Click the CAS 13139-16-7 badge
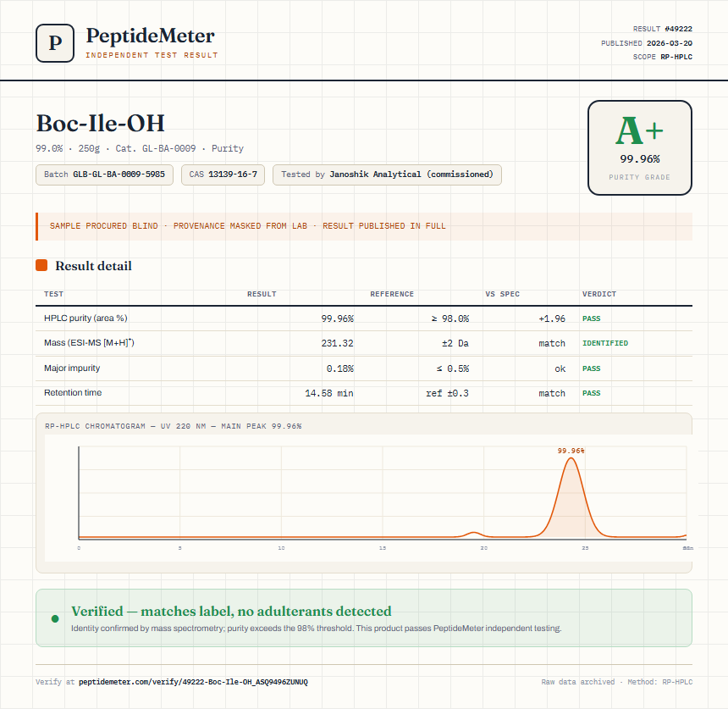This screenshot has height=709, width=728. pyautogui.click(x=223, y=174)
